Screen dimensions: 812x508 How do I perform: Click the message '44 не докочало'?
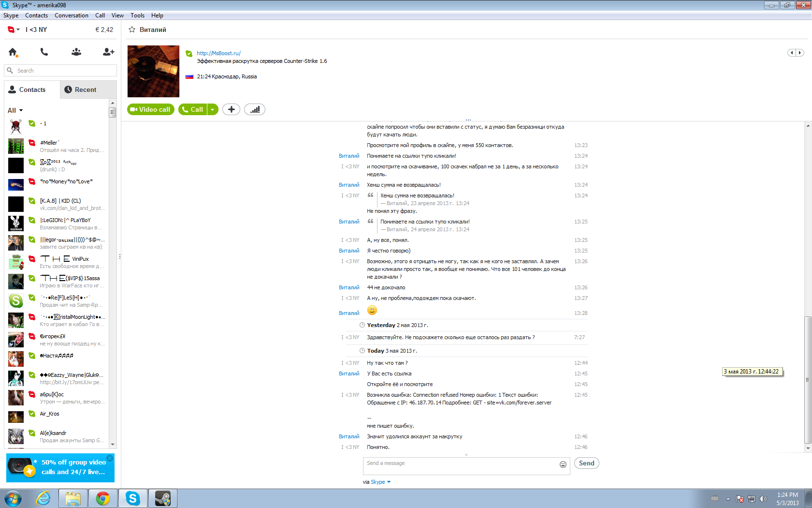coord(386,287)
